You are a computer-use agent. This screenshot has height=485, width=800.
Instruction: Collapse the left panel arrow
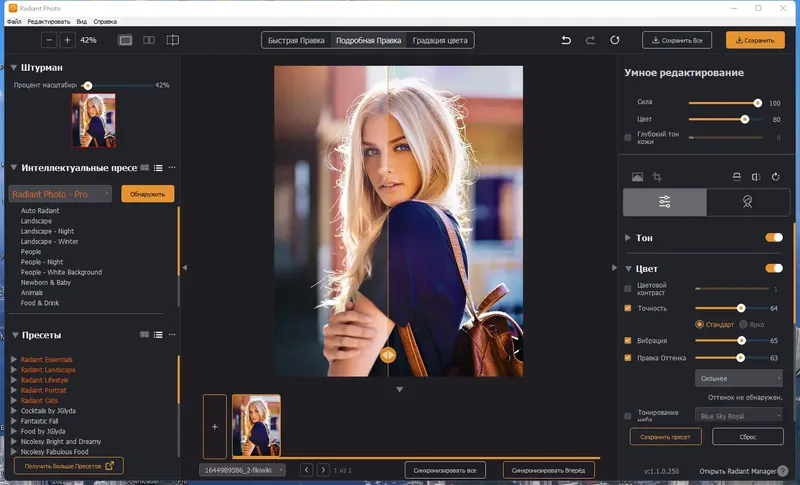pos(185,267)
